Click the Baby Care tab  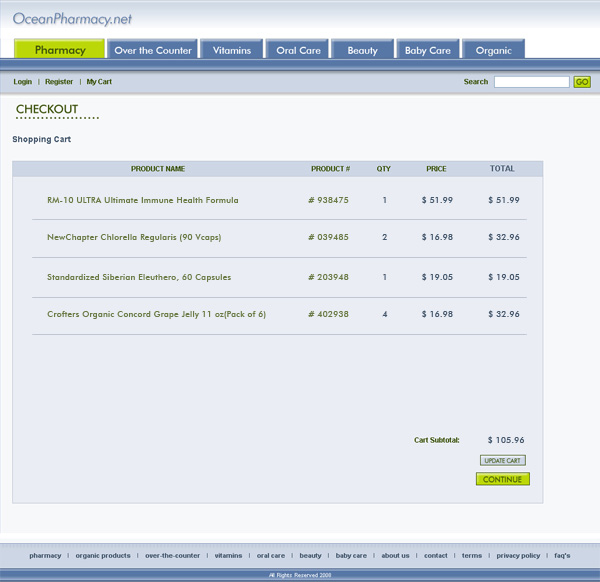(427, 50)
